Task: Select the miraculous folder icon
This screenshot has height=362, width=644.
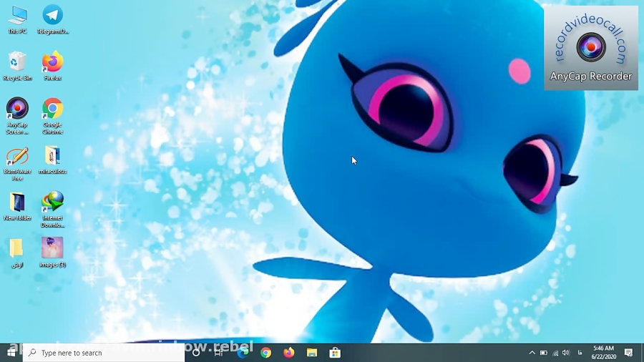Action: click(52, 160)
